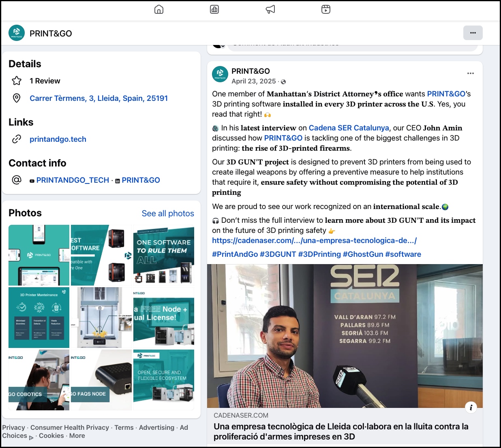The image size is (501, 448).
Task: Open the Reels video icon
Action: point(326,9)
